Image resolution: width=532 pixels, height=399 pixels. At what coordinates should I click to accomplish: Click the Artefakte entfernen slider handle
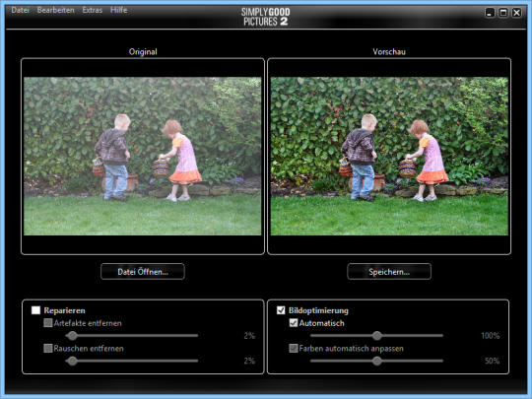72,336
